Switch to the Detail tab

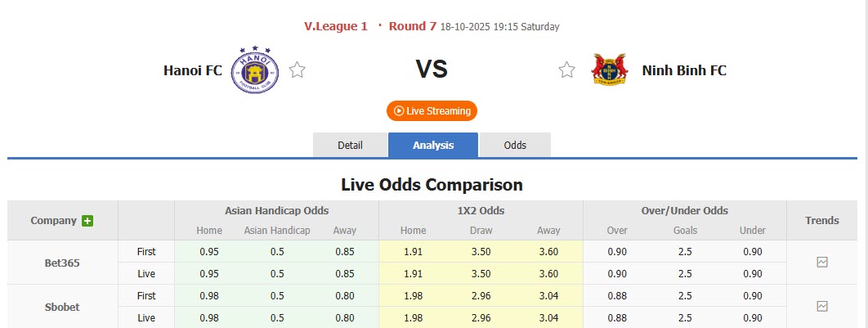350,146
